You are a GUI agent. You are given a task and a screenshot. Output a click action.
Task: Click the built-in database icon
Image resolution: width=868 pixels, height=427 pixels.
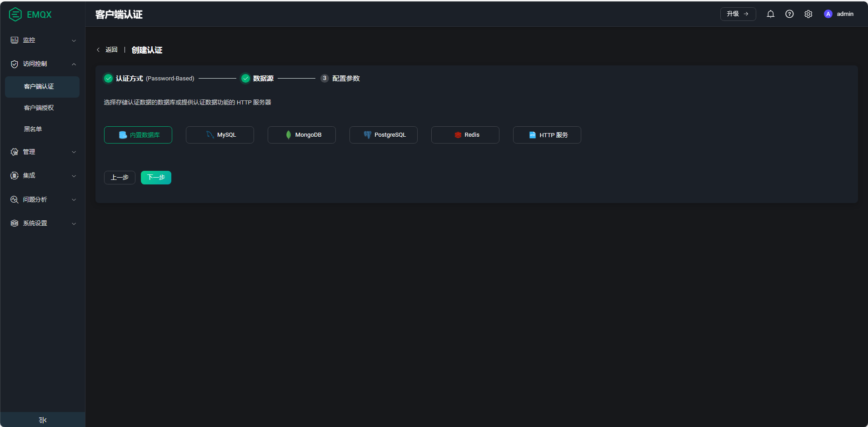coord(123,135)
